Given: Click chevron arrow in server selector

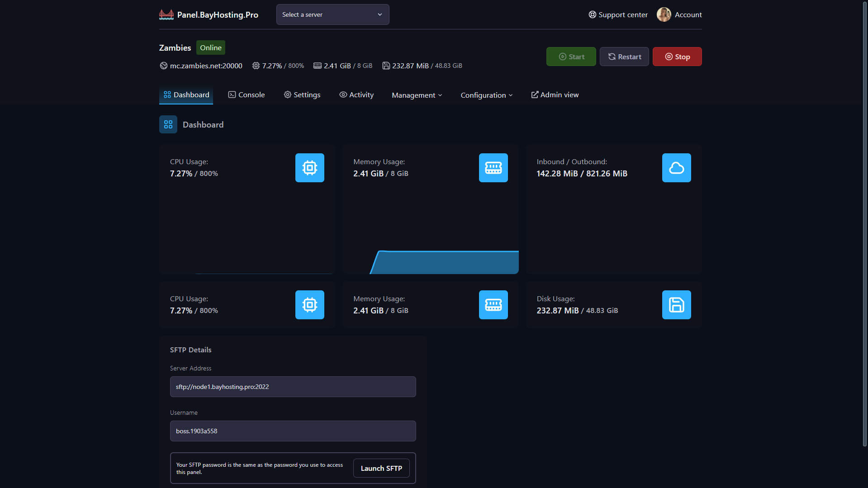Looking at the screenshot, I should pos(380,14).
